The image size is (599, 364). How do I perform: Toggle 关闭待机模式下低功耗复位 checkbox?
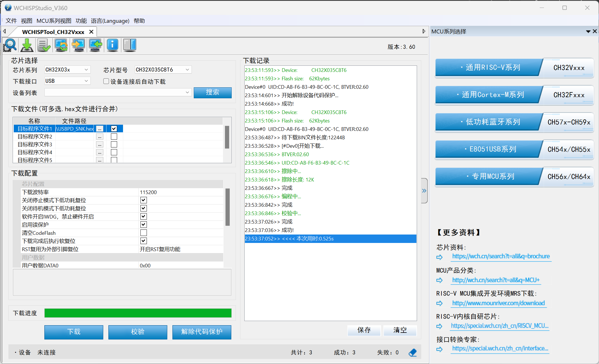[144, 208]
